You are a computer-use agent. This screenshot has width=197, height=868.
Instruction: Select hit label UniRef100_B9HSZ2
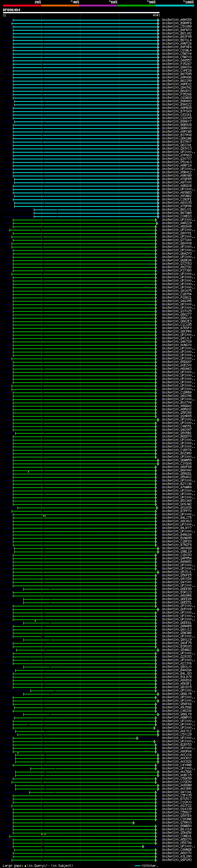pyautogui.click(x=177, y=104)
